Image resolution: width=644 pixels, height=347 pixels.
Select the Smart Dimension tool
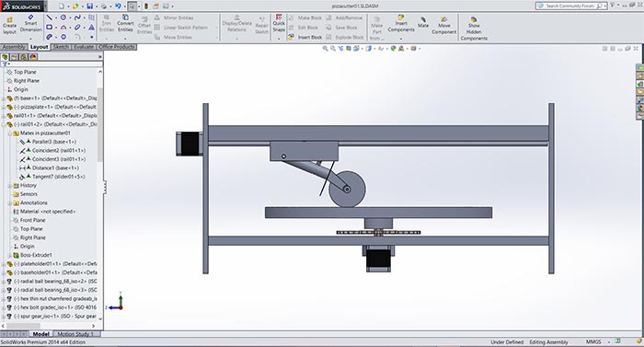[x=30, y=23]
